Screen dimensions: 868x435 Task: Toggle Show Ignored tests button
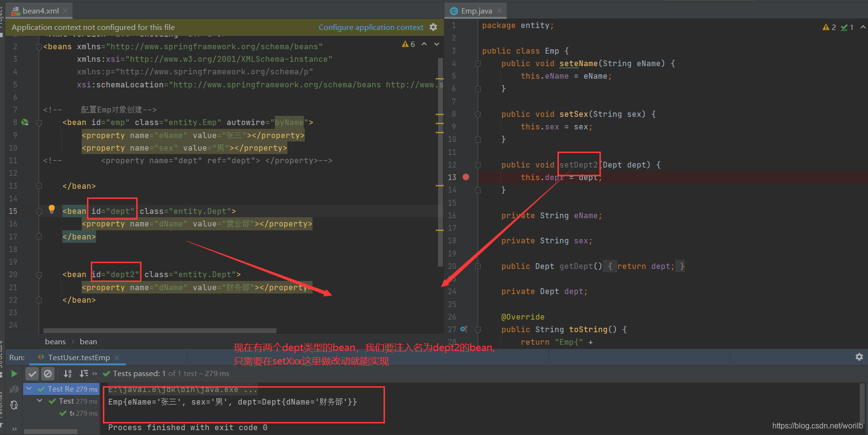[48, 374]
